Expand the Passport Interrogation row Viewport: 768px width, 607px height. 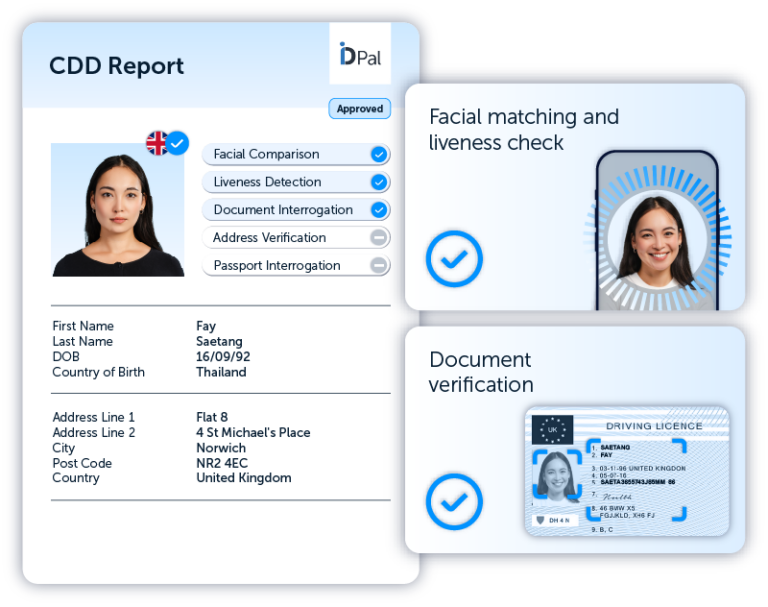[379, 266]
